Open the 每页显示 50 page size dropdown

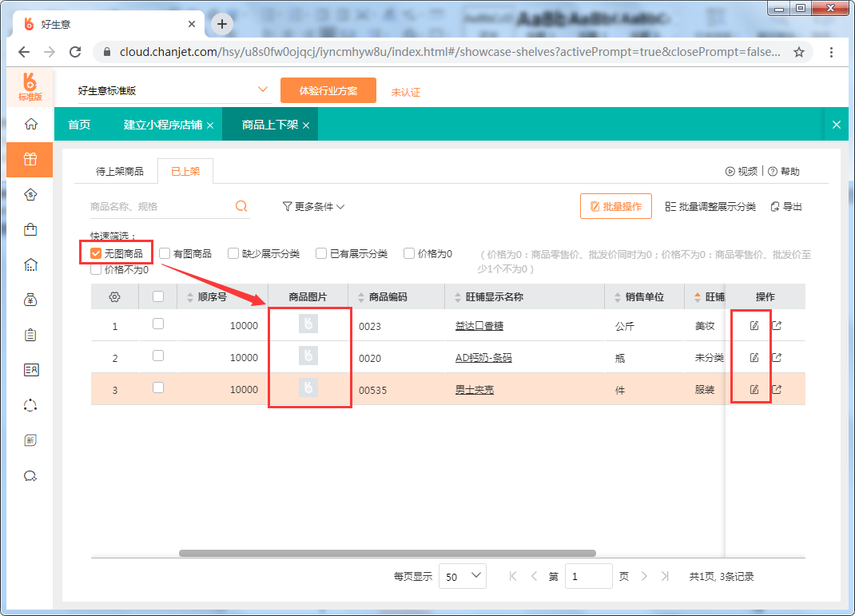(x=463, y=576)
